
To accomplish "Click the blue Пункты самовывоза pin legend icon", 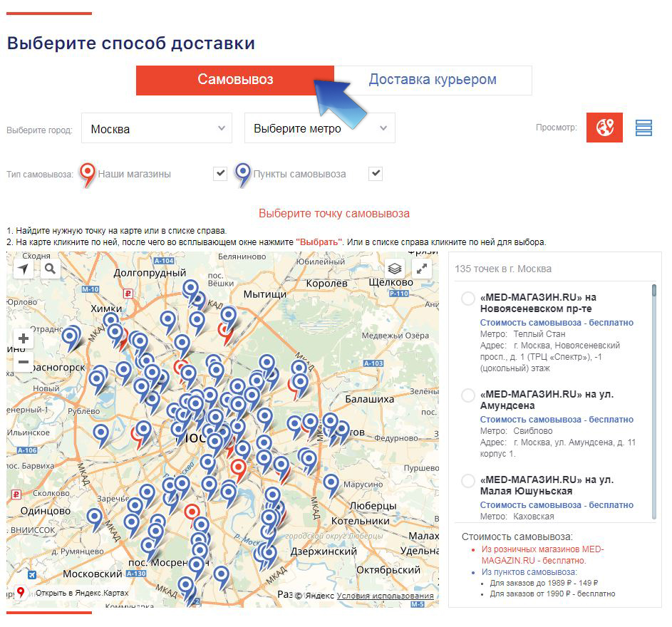I will tap(242, 175).
